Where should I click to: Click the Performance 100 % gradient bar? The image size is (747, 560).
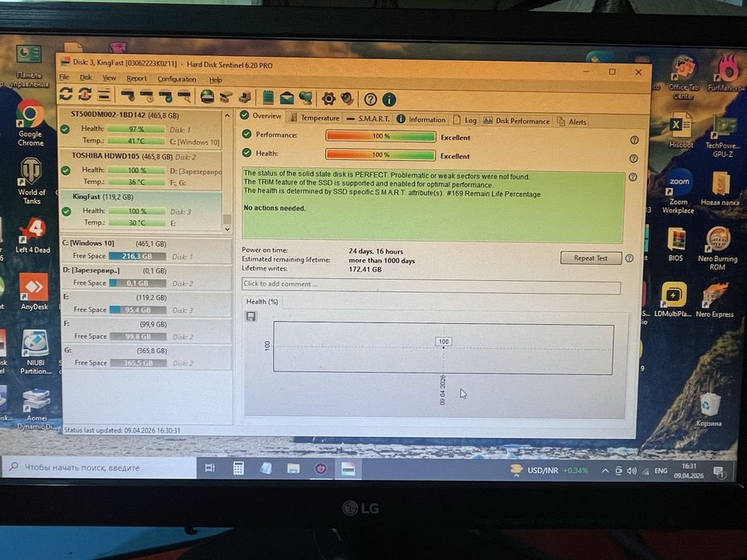380,137
